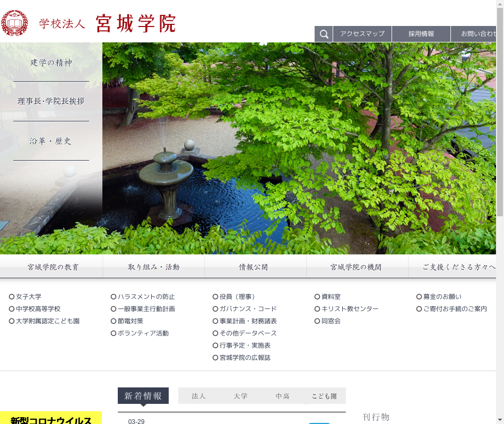Image resolution: width=504 pixels, height=424 pixels.
Task: Visit the キリスト教センター link
Action: point(350,309)
